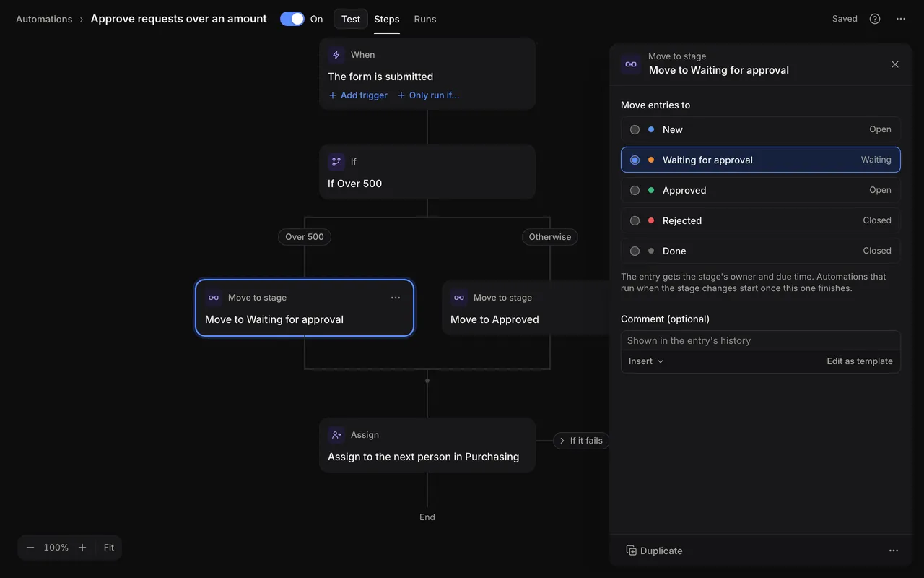Click the lightning trigger icon in When step

[x=336, y=55]
